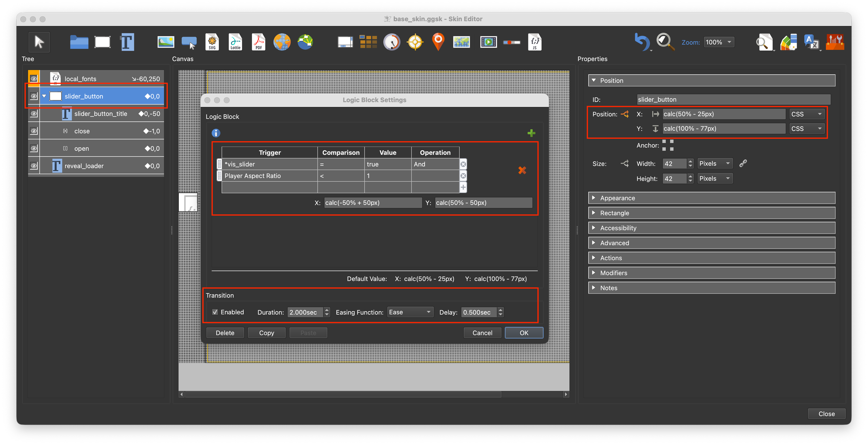Hide the reveal_loader element in tree
Image resolution: width=868 pixels, height=445 pixels.
click(34, 166)
